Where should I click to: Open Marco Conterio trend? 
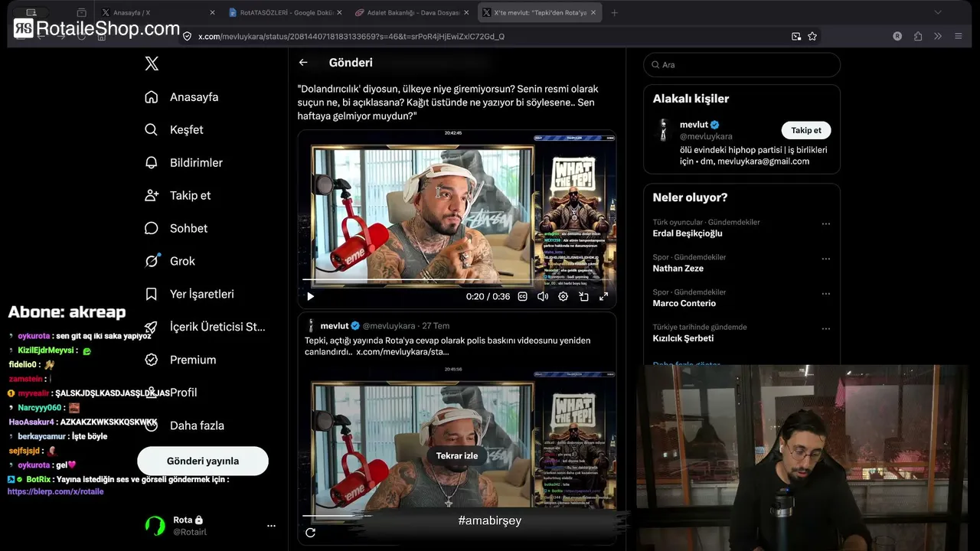tap(684, 304)
